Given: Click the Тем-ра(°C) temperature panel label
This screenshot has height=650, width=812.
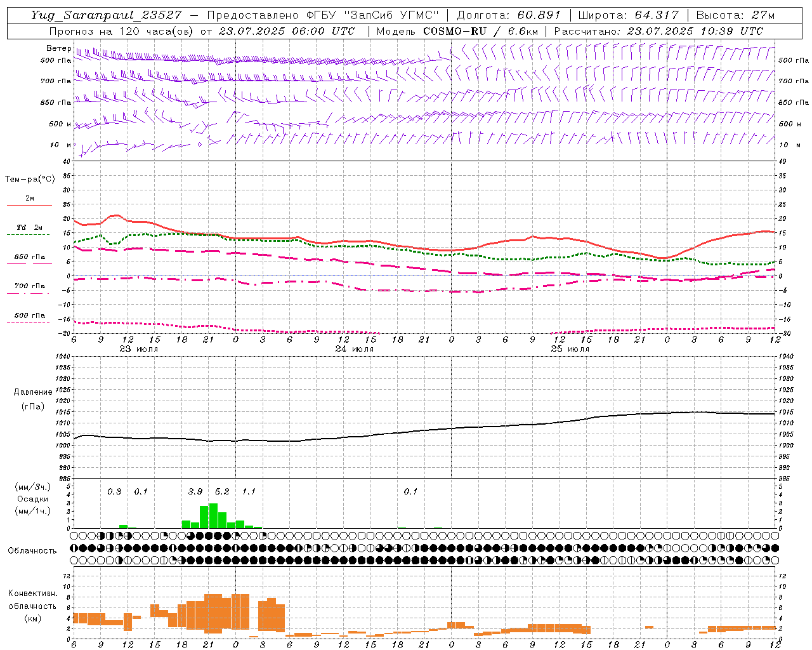Looking at the screenshot, I should pos(30,180).
